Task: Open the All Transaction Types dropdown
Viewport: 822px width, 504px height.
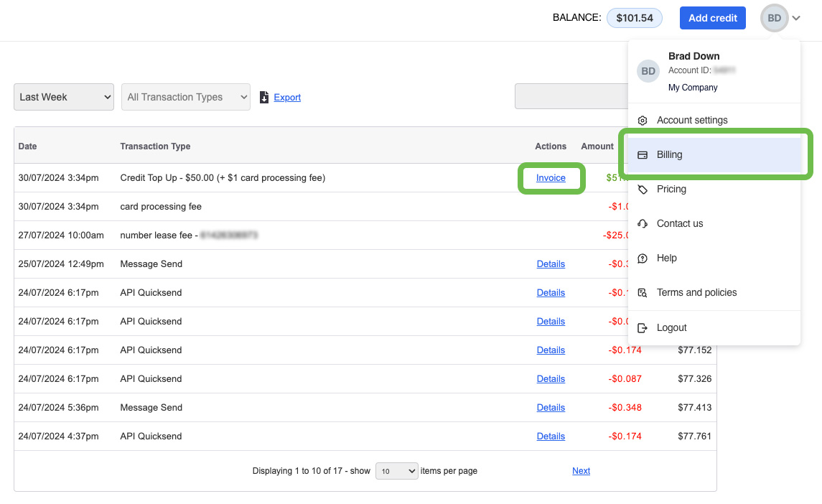Action: pyautogui.click(x=186, y=97)
